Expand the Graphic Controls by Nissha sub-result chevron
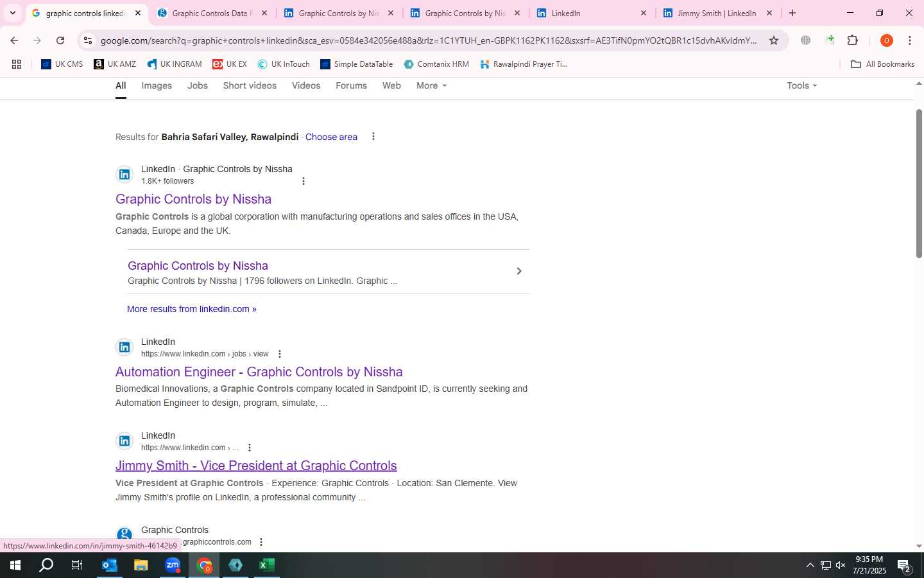Viewport: 924px width, 578px height. pyautogui.click(x=519, y=271)
